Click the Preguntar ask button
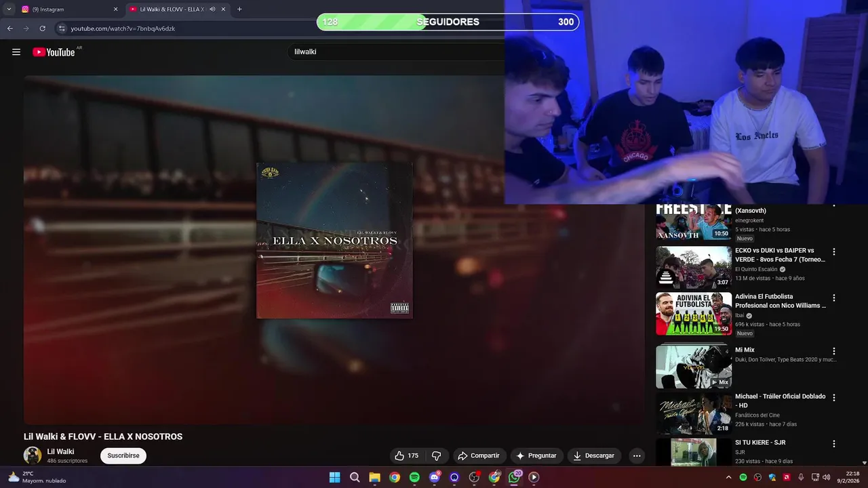Viewport: 868px width, 488px height. pos(536,455)
